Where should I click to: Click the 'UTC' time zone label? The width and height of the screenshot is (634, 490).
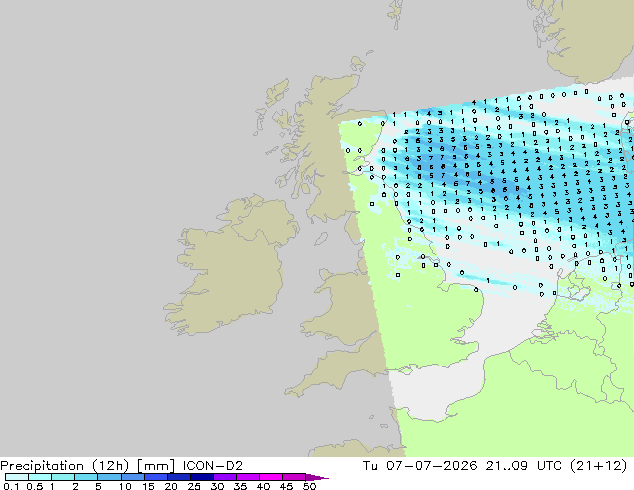coord(549,466)
